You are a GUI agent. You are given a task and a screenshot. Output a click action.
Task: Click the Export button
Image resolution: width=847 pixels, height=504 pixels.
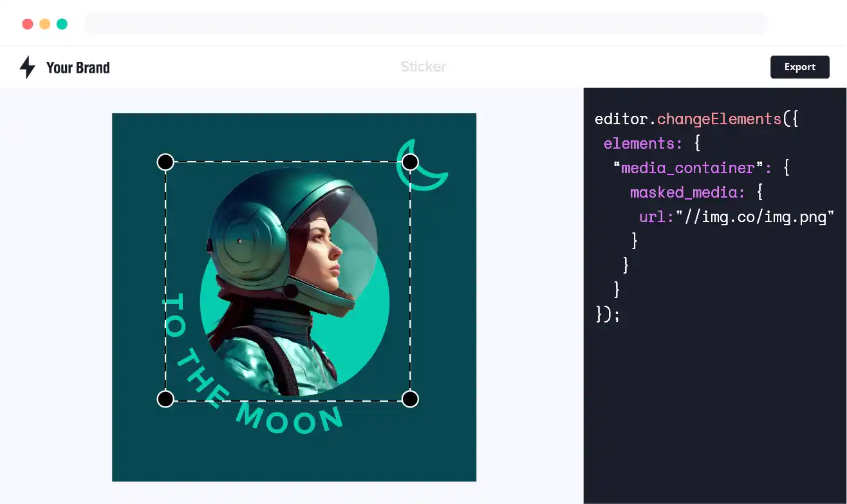[x=799, y=67]
